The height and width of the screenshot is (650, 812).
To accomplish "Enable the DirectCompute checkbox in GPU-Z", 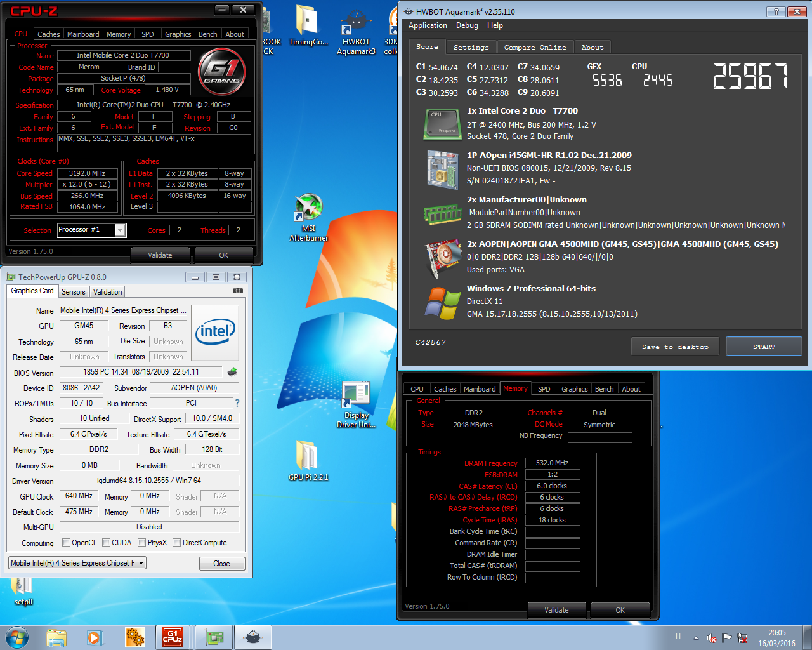I will tap(176, 543).
